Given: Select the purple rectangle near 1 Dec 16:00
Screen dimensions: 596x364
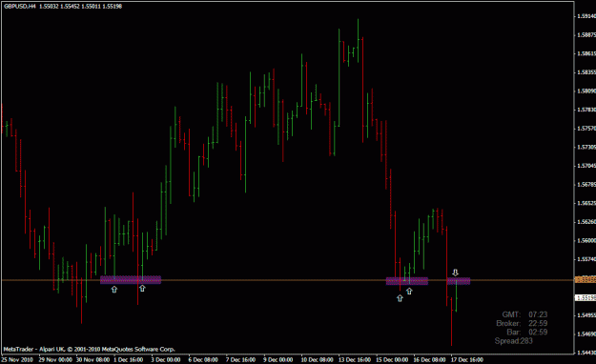Looking at the screenshot, I should [131, 280].
